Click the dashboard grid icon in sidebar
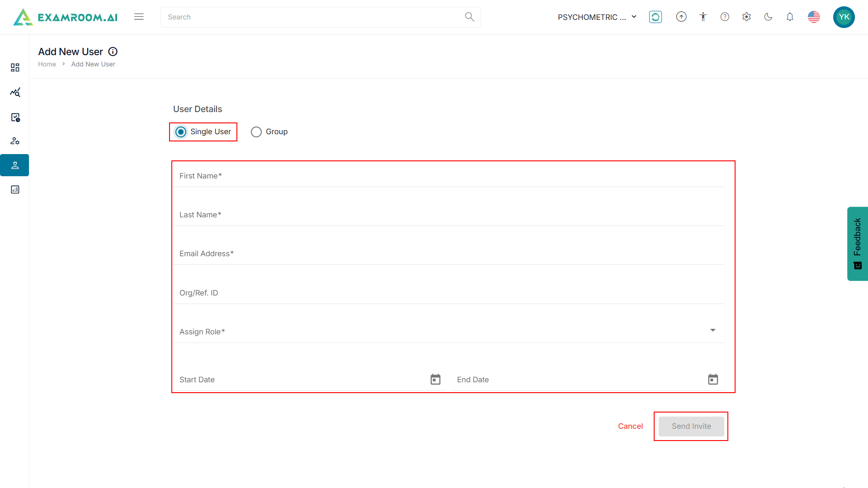The height and width of the screenshot is (488, 868). [x=15, y=67]
